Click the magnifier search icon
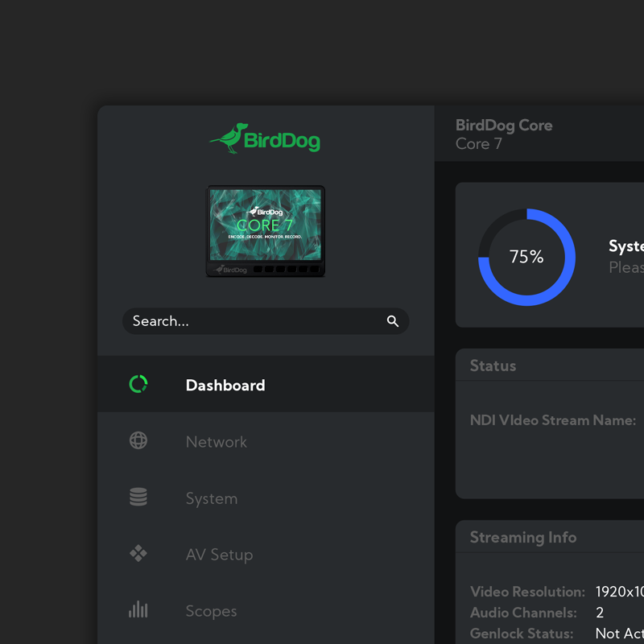 click(x=393, y=321)
